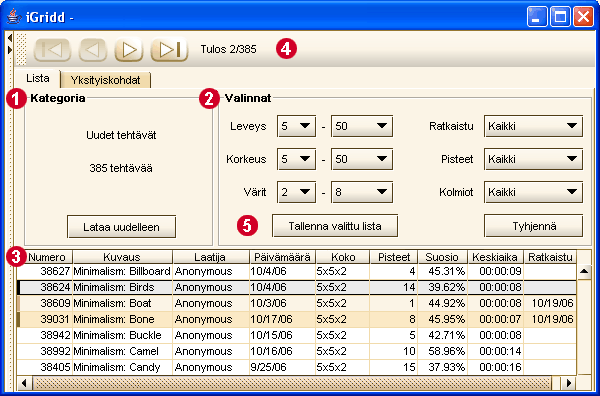Click horizontal scrollbar left arrow
The width and height of the screenshot is (600, 396).
coord(24,383)
